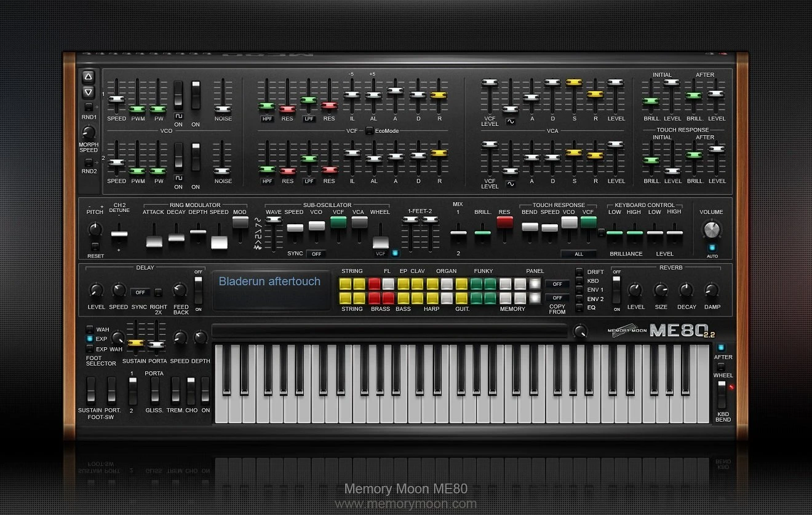Click the down arrow preset button
This screenshot has width=812, height=515.
click(89, 92)
